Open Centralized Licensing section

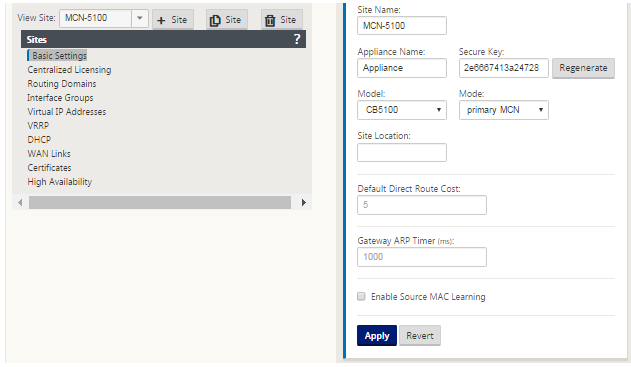pos(69,70)
